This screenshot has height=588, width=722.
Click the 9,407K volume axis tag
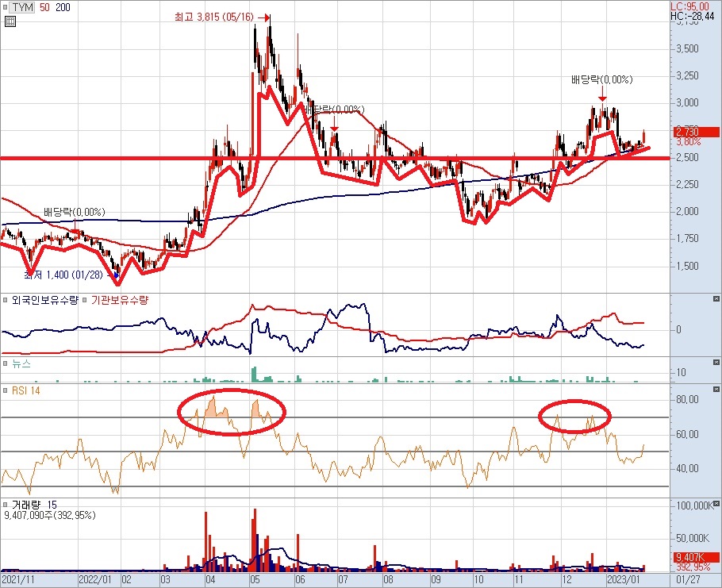point(696,557)
